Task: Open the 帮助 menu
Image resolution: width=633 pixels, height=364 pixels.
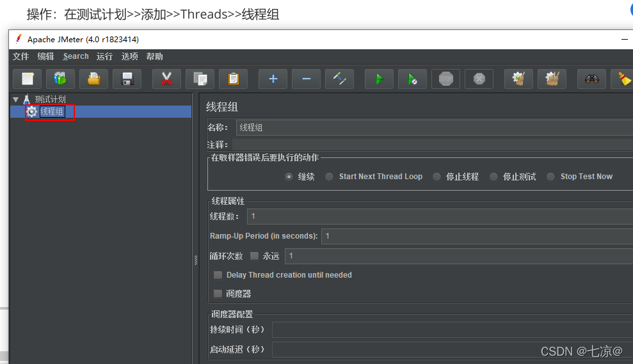Action: click(x=155, y=56)
